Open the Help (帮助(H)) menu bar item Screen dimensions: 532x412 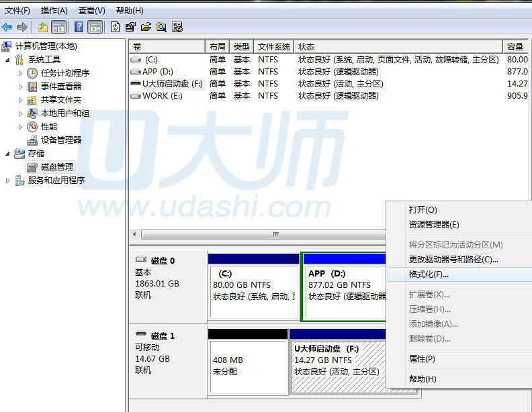click(x=130, y=11)
